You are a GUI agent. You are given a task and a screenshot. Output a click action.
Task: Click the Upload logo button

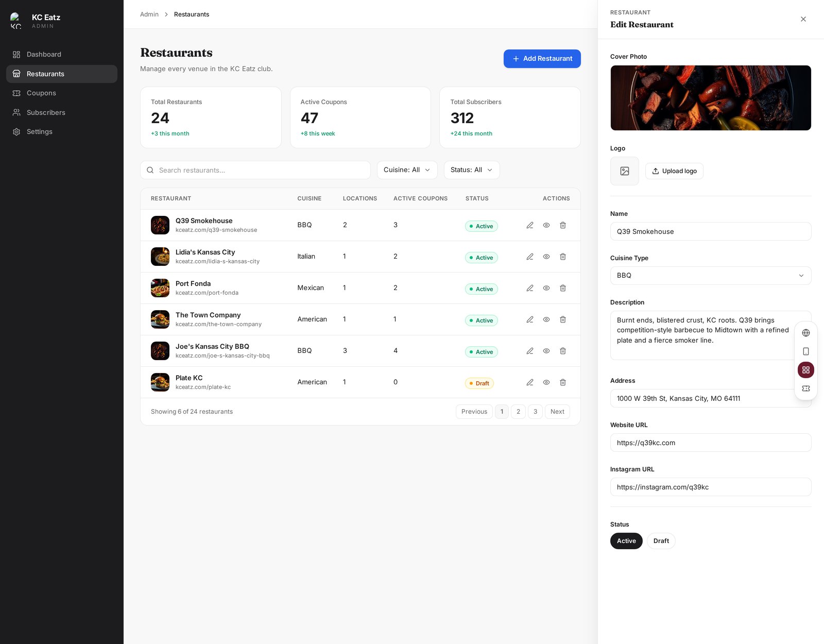click(674, 171)
